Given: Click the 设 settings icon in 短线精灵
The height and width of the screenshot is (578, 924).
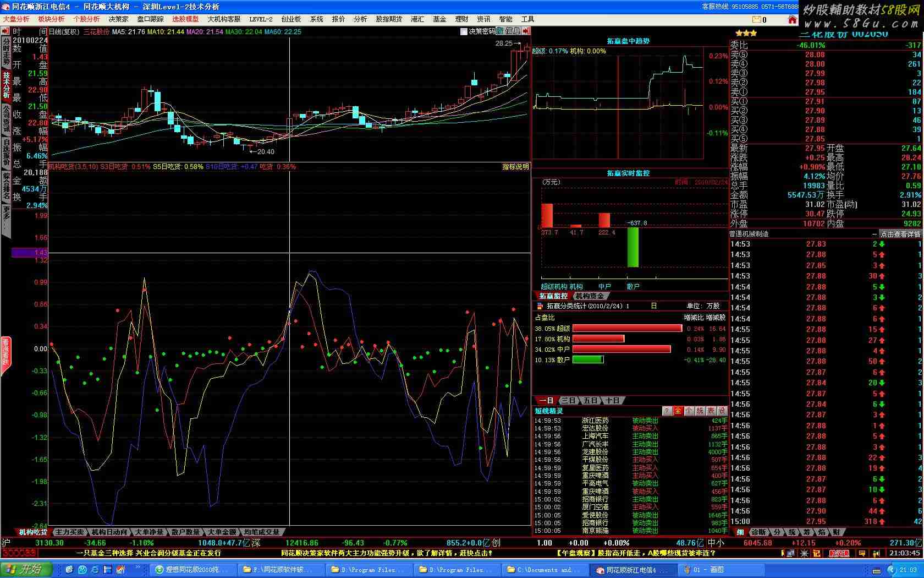Looking at the screenshot, I should pos(722,411).
